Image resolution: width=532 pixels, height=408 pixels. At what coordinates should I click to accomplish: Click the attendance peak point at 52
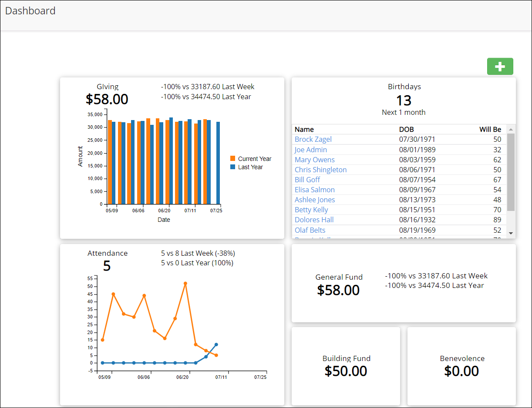pyautogui.click(x=185, y=283)
